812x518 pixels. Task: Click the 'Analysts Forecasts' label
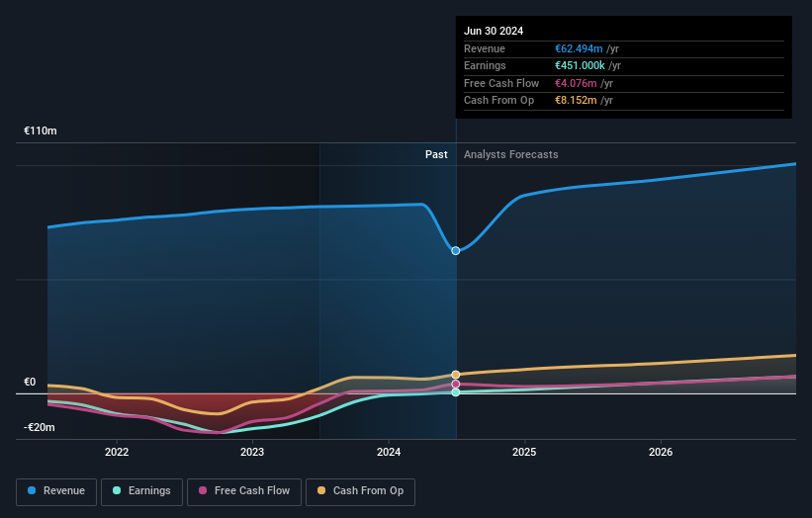[511, 154]
